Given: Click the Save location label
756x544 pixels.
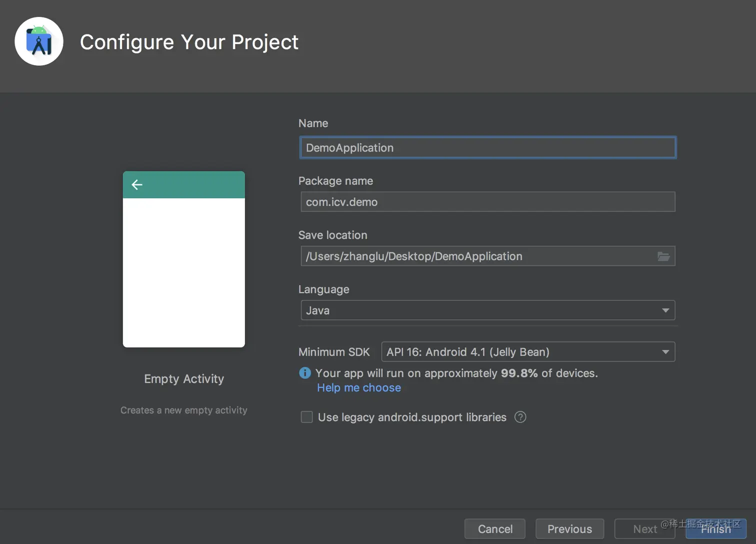Looking at the screenshot, I should click(332, 235).
